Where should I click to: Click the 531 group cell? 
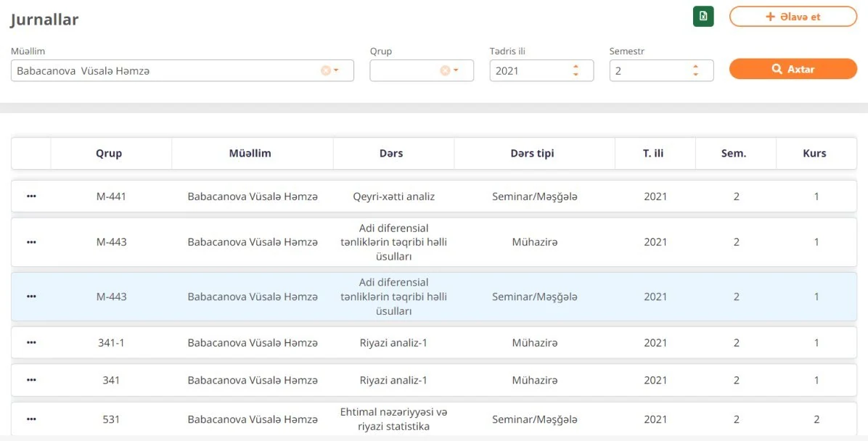click(x=111, y=419)
